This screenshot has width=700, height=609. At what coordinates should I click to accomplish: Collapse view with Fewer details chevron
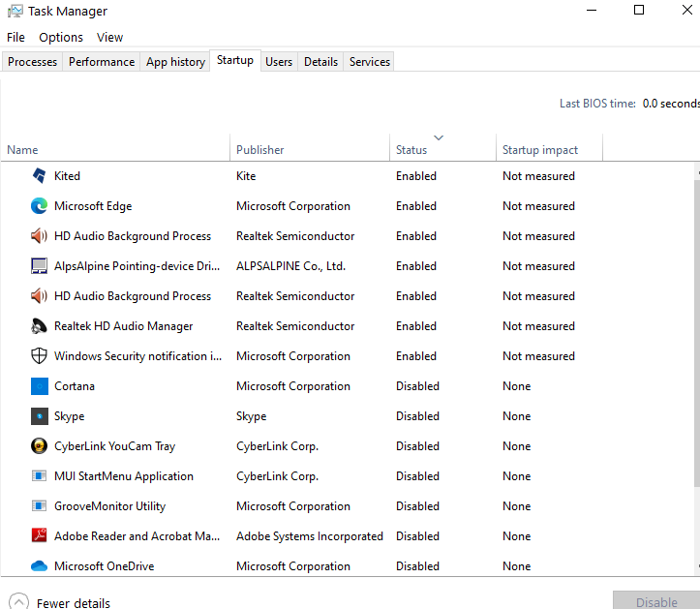[x=18, y=601]
